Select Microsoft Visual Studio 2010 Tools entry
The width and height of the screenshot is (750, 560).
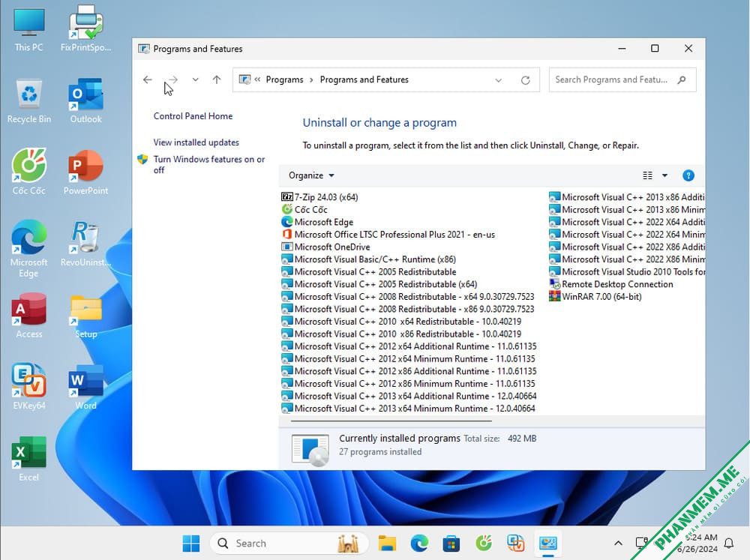pos(626,271)
